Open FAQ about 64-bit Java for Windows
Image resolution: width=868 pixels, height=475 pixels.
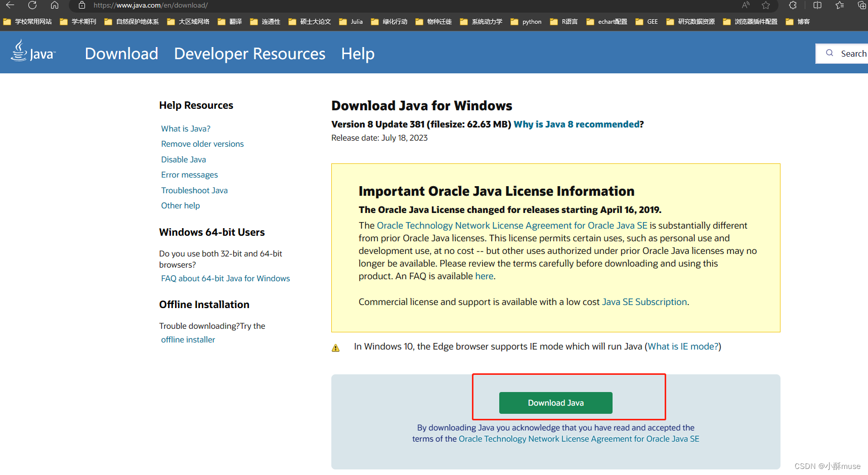click(226, 278)
